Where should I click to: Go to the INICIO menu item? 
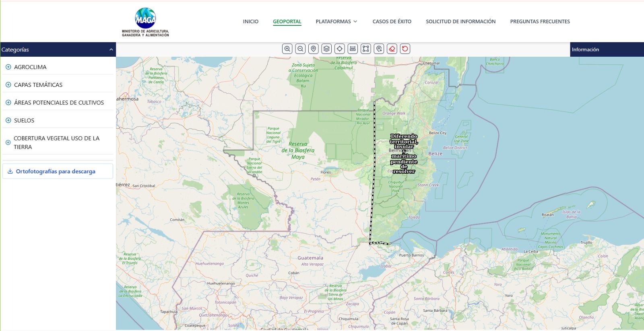(250, 22)
